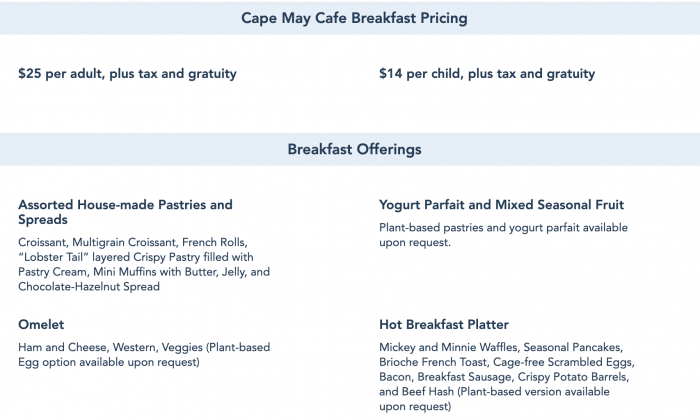
Task: Click the Omelet heading
Action: pos(43,325)
